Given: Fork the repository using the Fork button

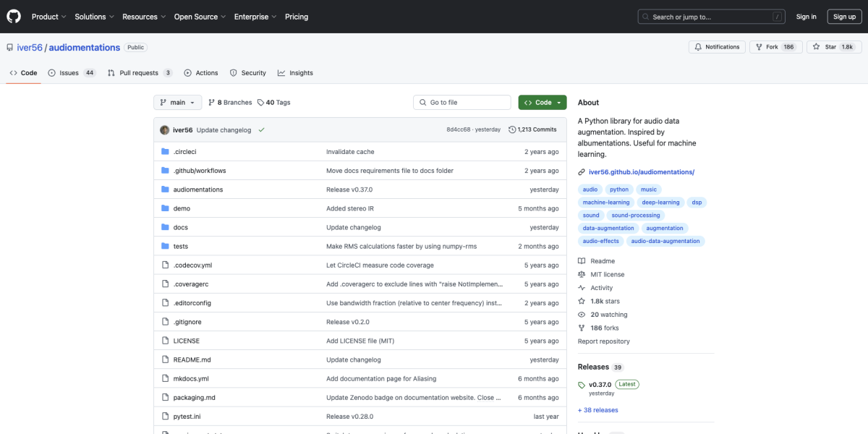Looking at the screenshot, I should (x=771, y=47).
